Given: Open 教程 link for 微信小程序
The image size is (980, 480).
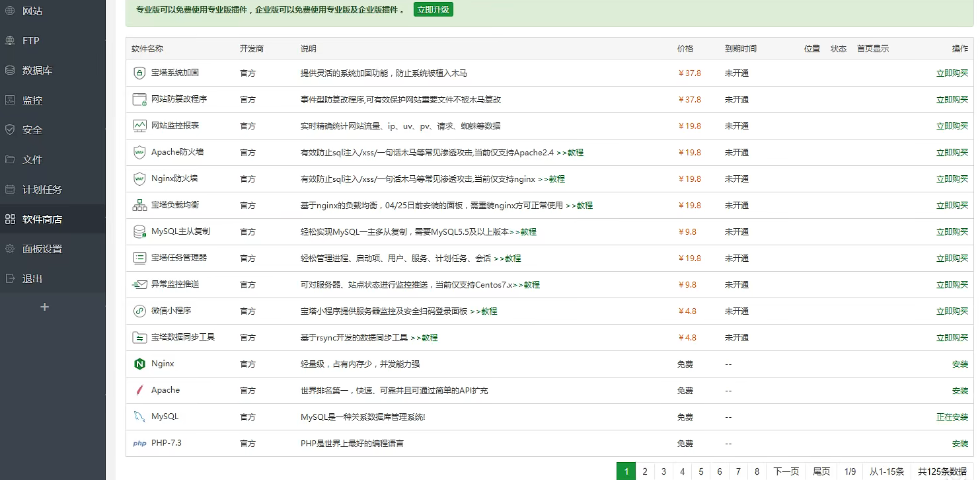Looking at the screenshot, I should 484,311.
